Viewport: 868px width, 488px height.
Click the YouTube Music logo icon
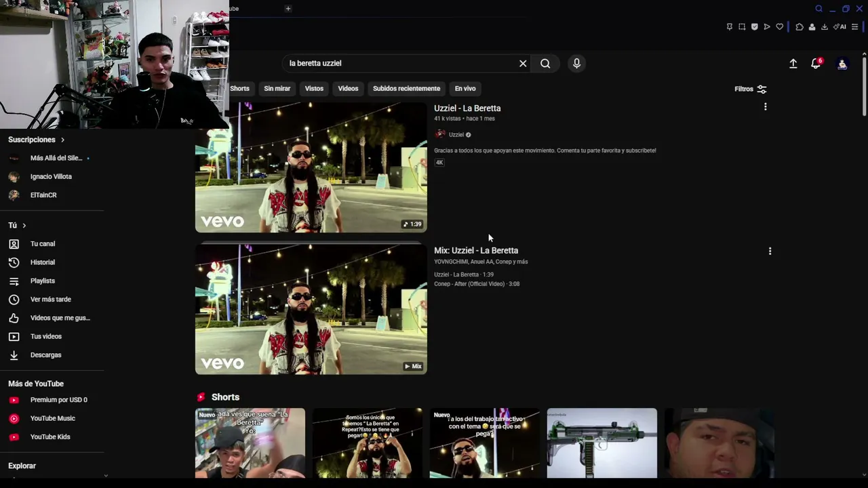tap(14, 419)
